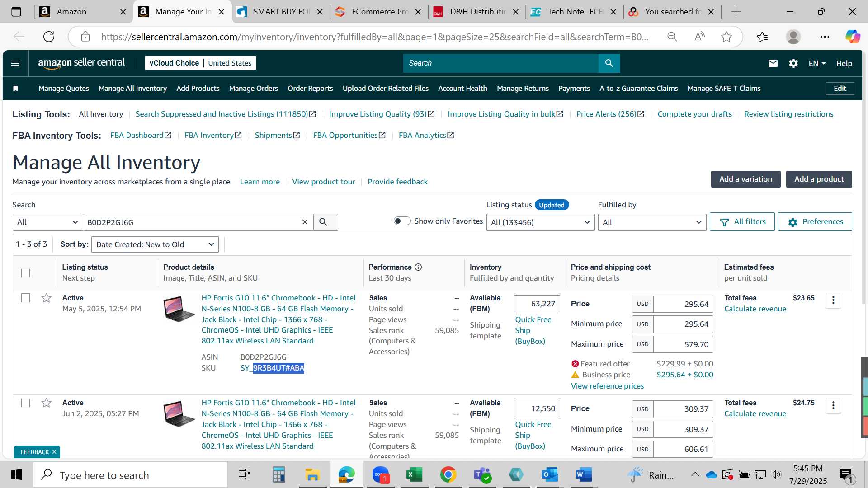Viewport: 868px width, 488px height.
Task: Open the messages envelope icon
Action: tap(773, 63)
